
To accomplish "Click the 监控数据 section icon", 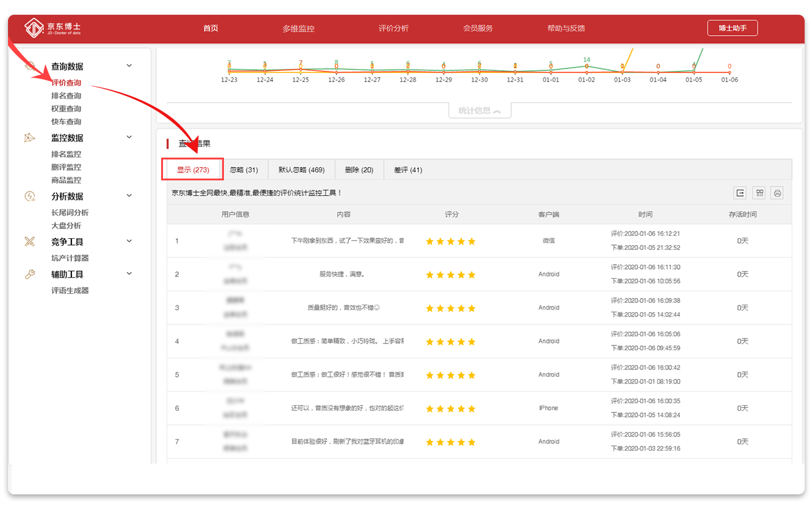I will point(30,138).
